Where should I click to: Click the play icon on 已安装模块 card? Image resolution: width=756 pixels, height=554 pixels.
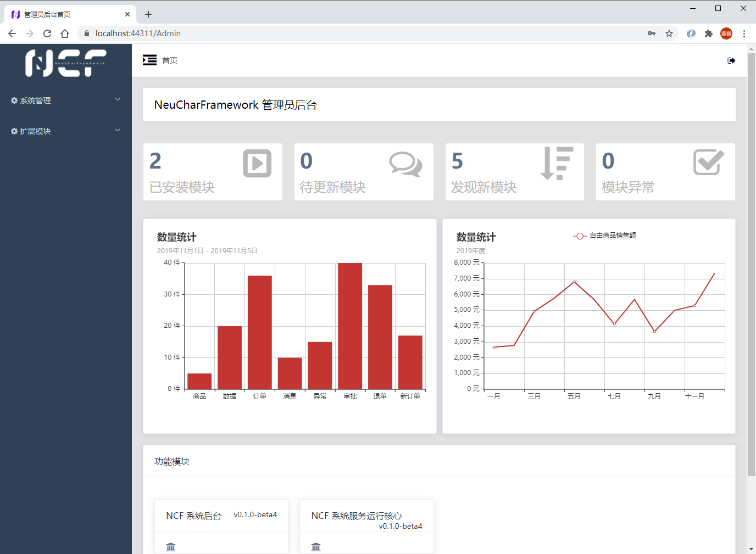tap(257, 163)
